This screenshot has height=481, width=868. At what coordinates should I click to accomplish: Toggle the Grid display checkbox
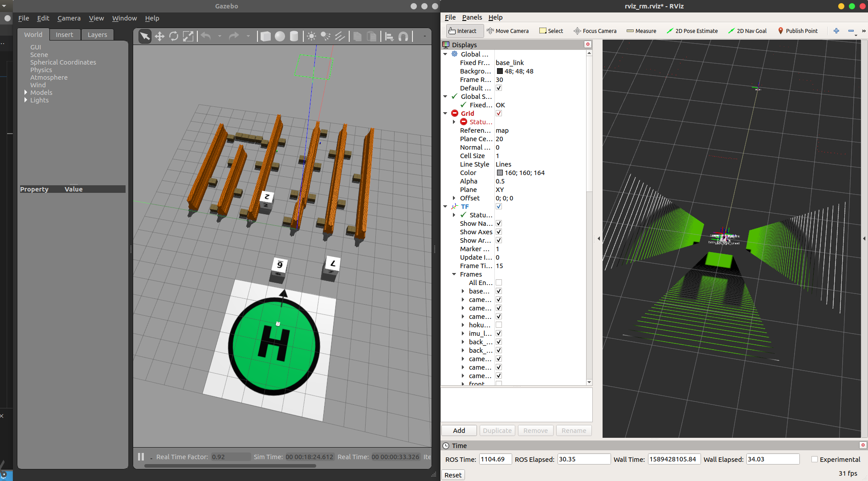(499, 114)
